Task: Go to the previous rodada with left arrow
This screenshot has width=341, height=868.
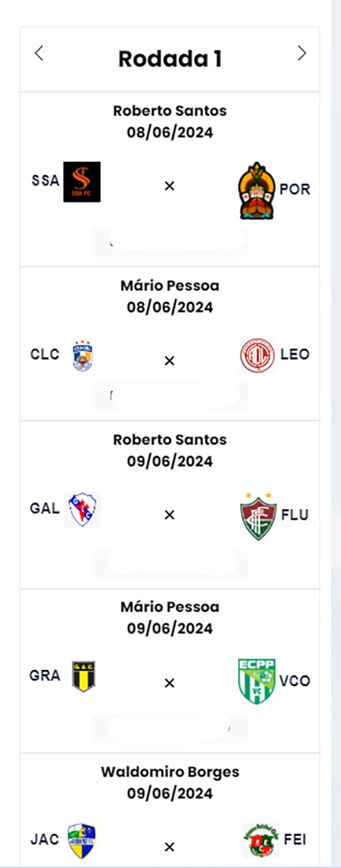Action: pyautogui.click(x=40, y=54)
